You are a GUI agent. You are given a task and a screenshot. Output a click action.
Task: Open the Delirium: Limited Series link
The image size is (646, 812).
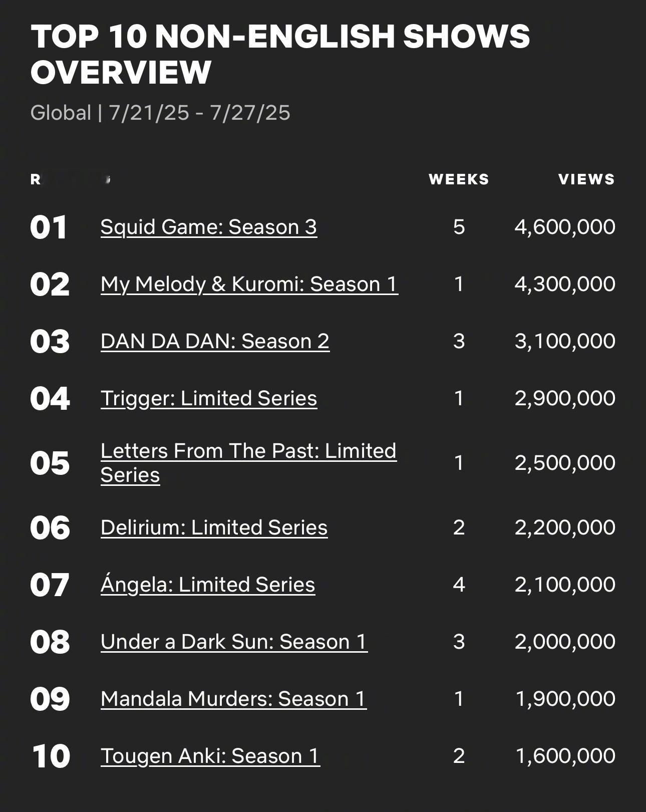tap(214, 527)
